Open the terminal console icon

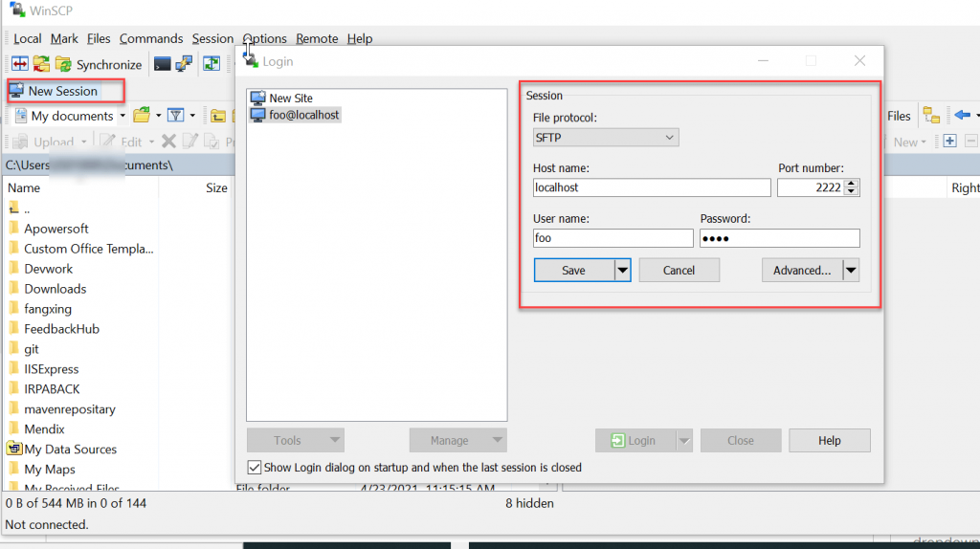click(x=163, y=64)
